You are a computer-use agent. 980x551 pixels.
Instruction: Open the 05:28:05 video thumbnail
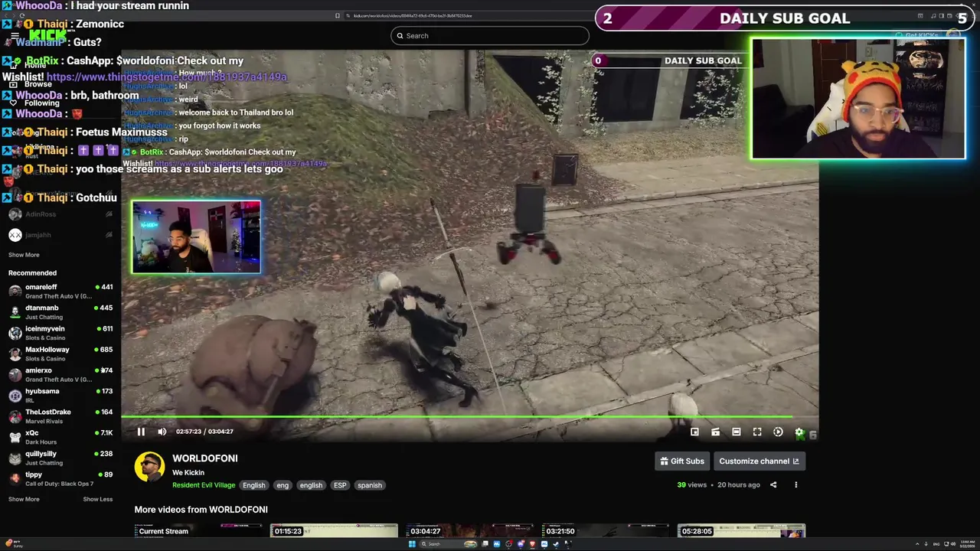741,531
